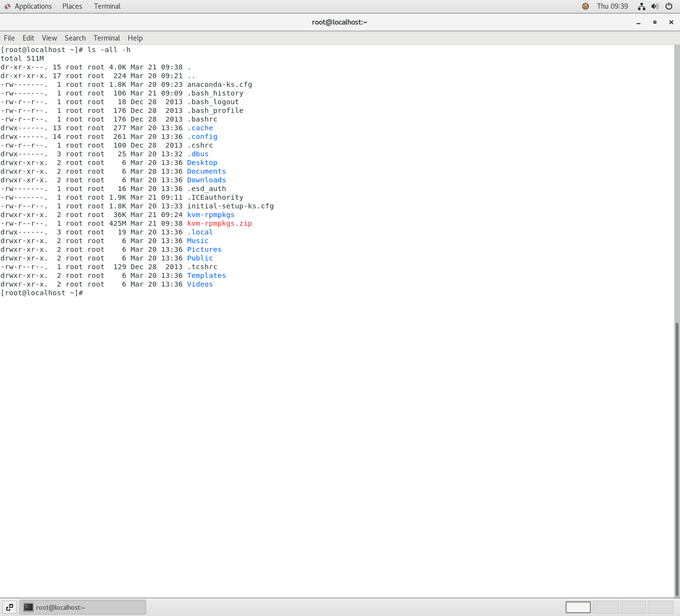This screenshot has width=680, height=616.
Task: Click the window title root@localhost:~
Action: tap(340, 22)
